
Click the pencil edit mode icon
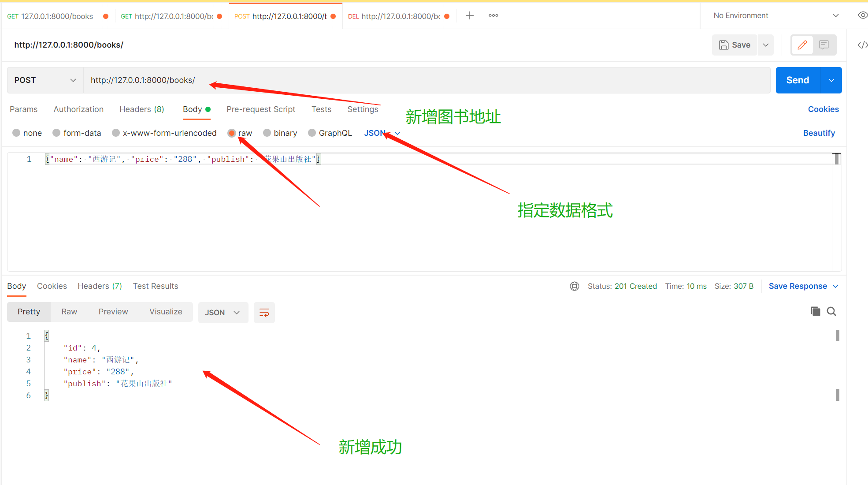tap(802, 45)
